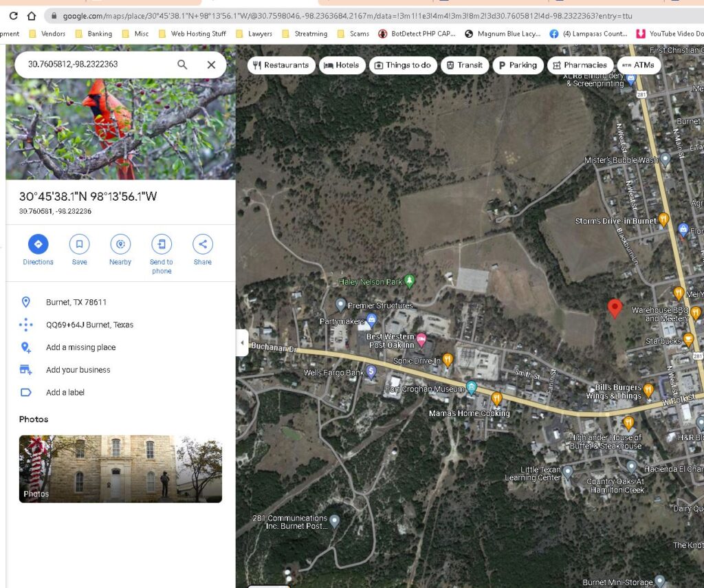This screenshot has height=588, width=704.
Task: Click the browser home icon
Action: [32, 17]
